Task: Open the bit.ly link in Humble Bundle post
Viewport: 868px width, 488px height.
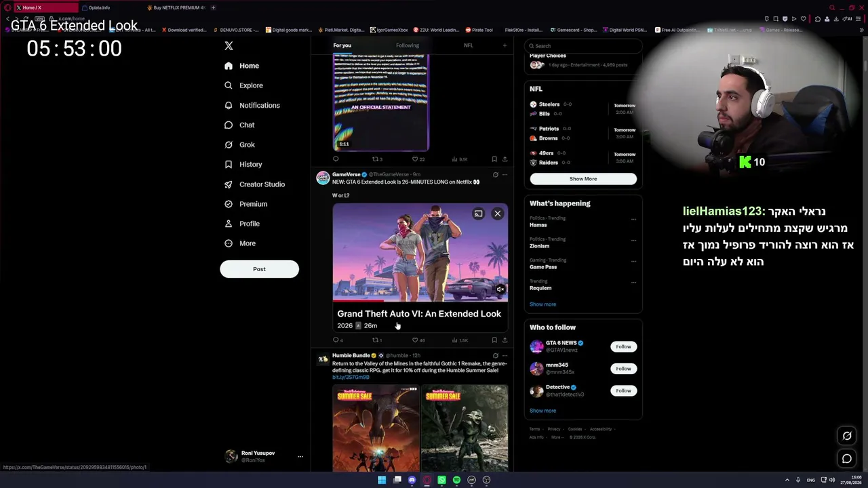Action: pyautogui.click(x=351, y=377)
